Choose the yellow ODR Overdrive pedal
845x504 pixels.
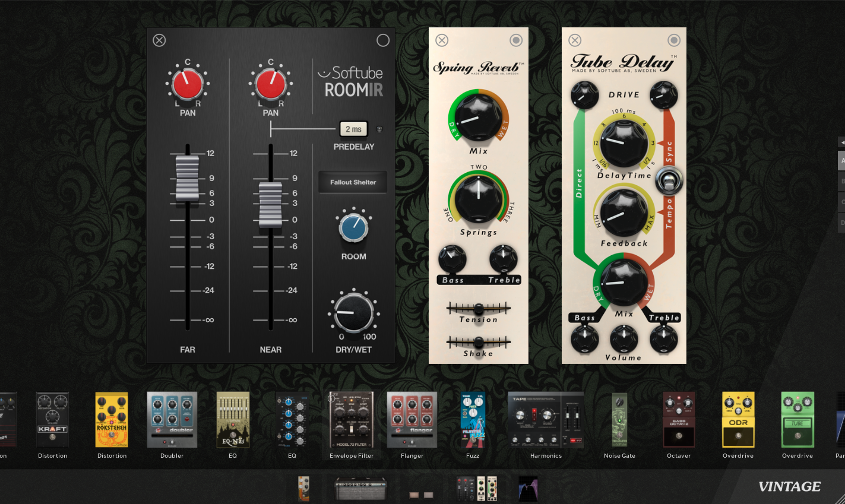(738, 420)
